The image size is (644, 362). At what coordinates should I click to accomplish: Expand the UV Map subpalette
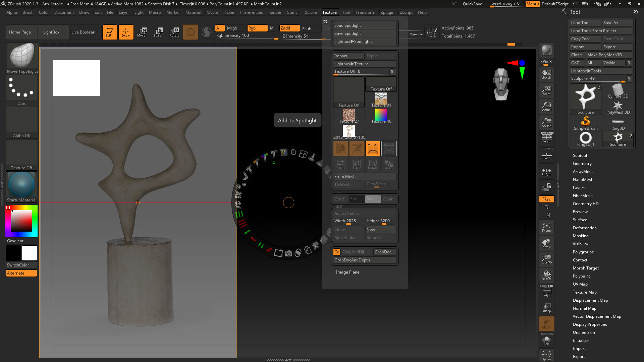click(x=580, y=284)
